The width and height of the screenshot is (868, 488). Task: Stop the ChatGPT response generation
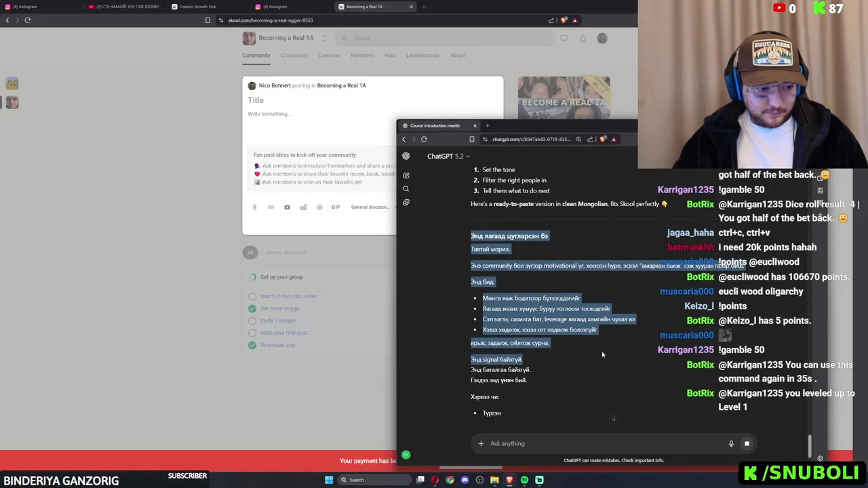click(x=747, y=444)
